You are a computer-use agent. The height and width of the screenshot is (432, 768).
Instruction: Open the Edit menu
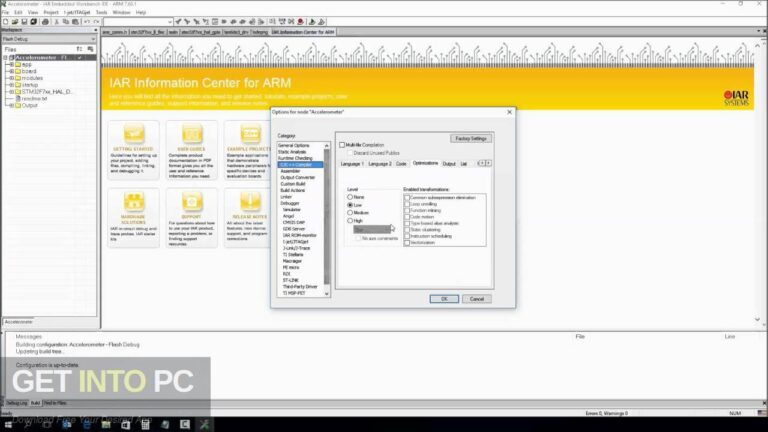18,12
